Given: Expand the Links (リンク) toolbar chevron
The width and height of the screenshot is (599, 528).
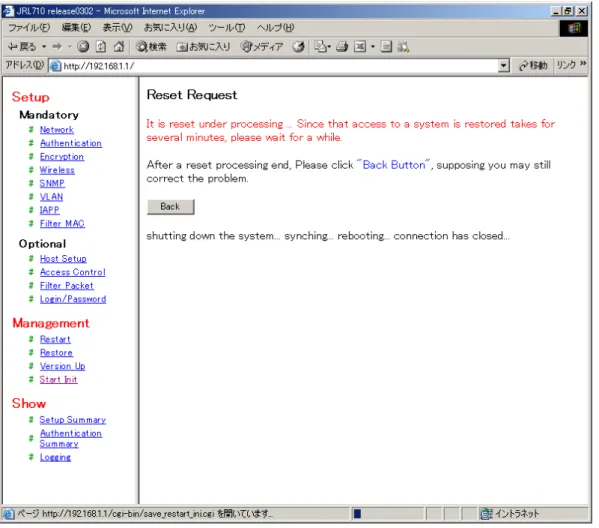Looking at the screenshot, I should pos(583,64).
